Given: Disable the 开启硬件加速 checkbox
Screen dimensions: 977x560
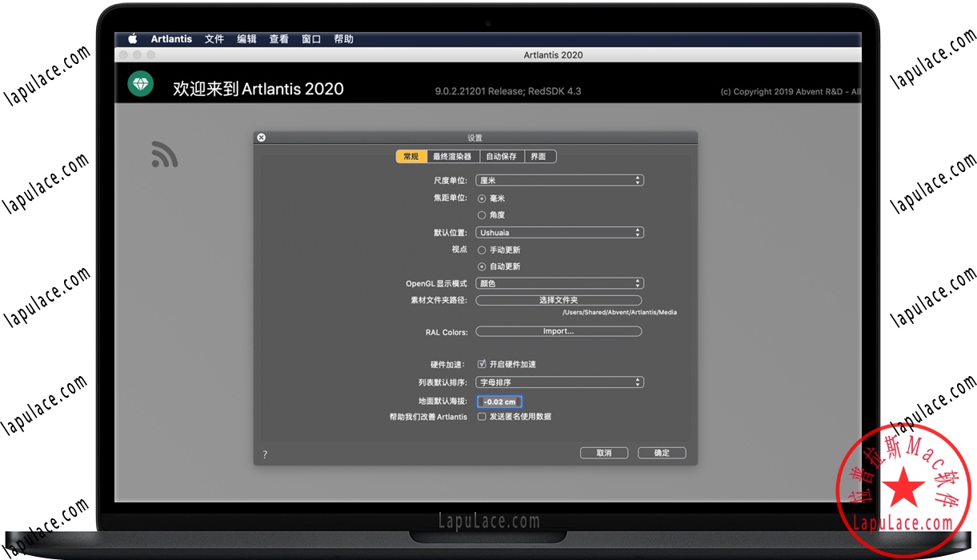Looking at the screenshot, I should click(x=482, y=364).
